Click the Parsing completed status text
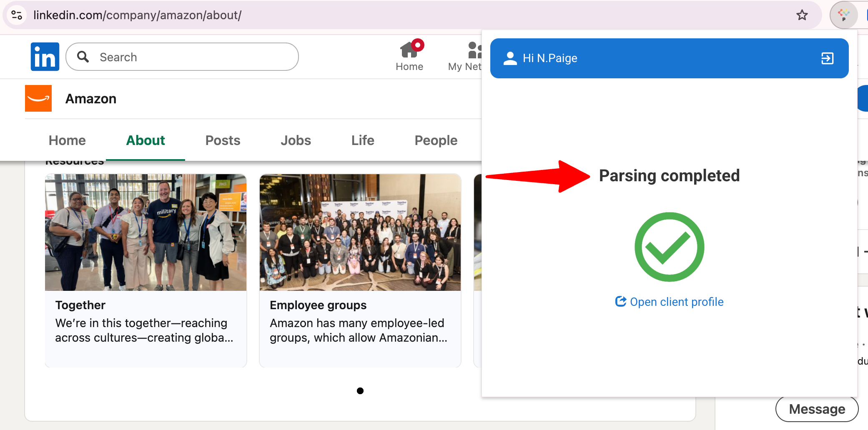This screenshot has height=430, width=868. tap(669, 176)
